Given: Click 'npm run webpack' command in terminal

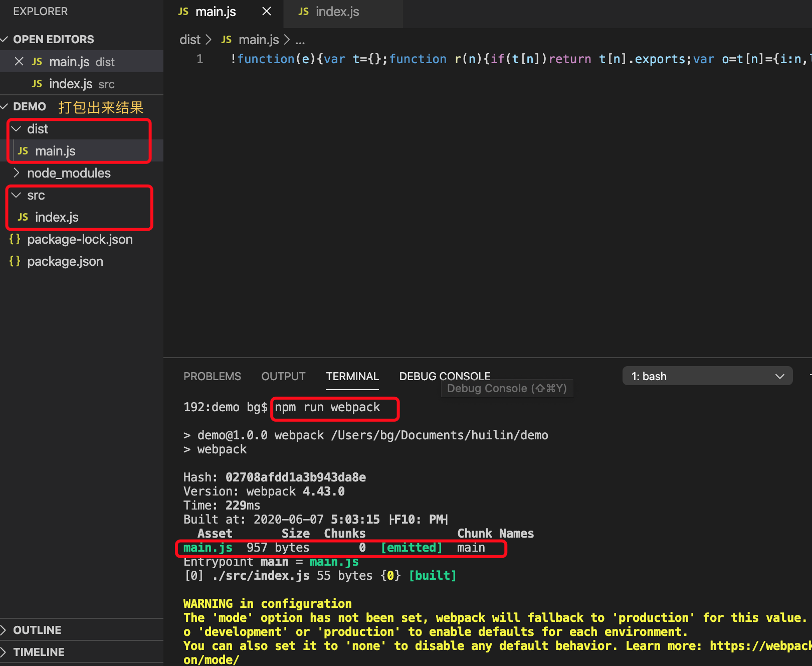Looking at the screenshot, I should [x=327, y=407].
